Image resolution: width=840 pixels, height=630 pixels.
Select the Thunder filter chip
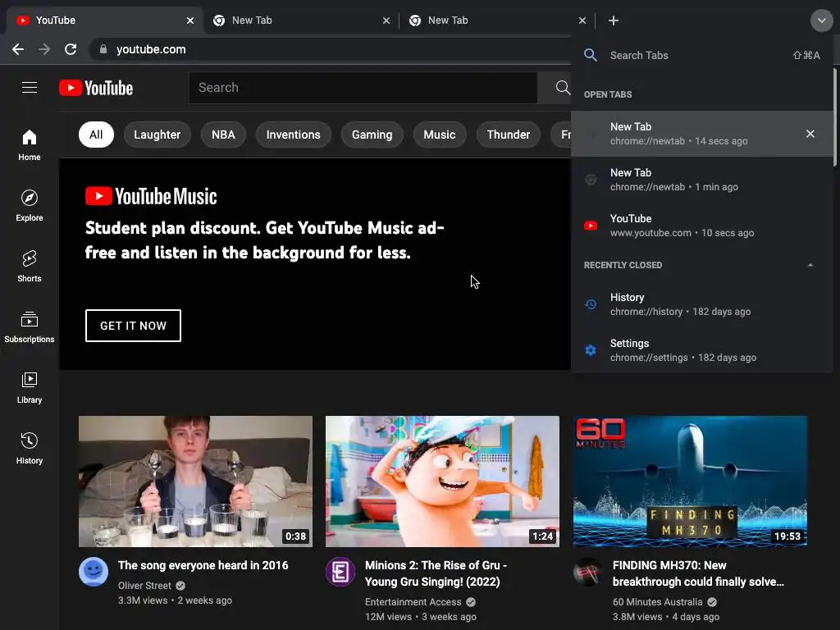[x=509, y=135]
